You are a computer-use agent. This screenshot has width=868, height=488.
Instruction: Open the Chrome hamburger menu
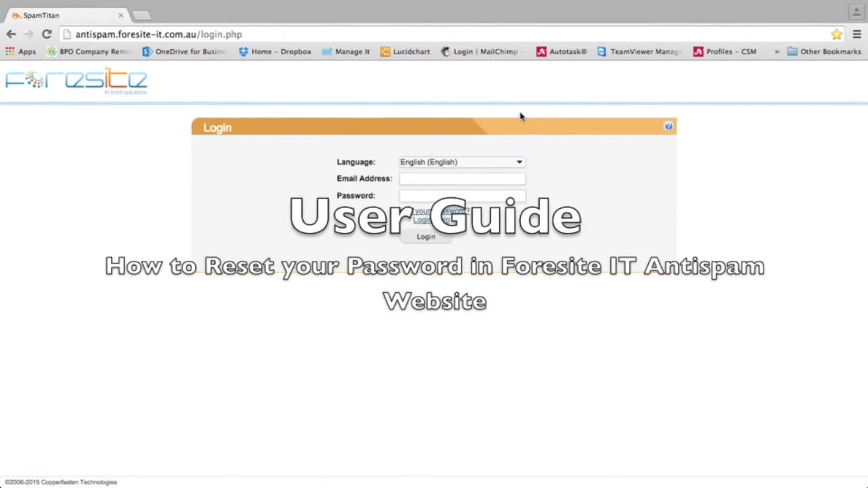click(x=857, y=34)
